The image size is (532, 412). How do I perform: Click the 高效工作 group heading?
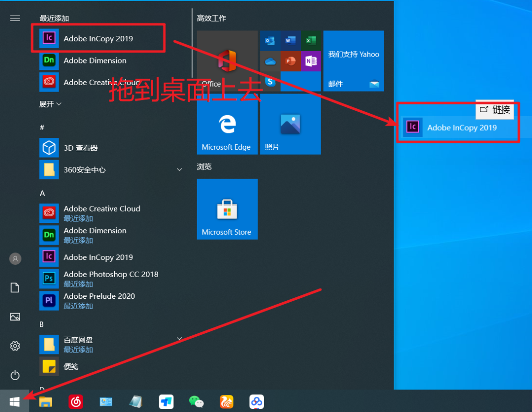(x=211, y=18)
